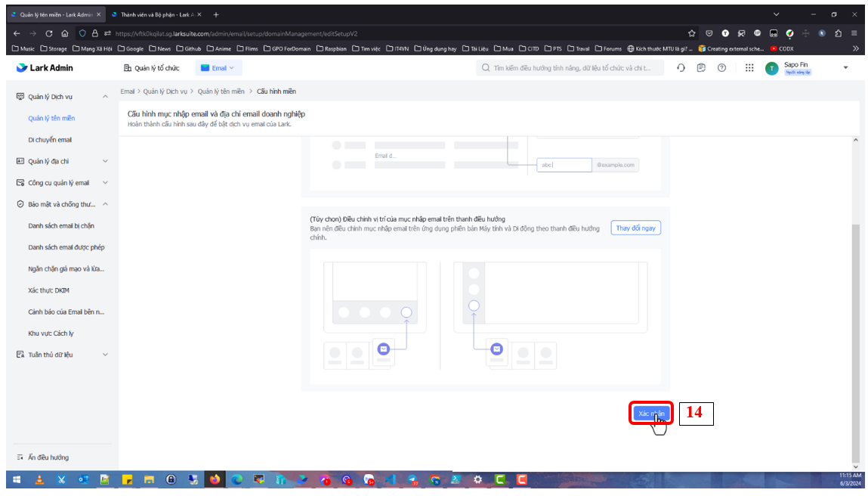868x496 pixels.
Task: Open Creating external sche... bookmark
Action: 731,49
